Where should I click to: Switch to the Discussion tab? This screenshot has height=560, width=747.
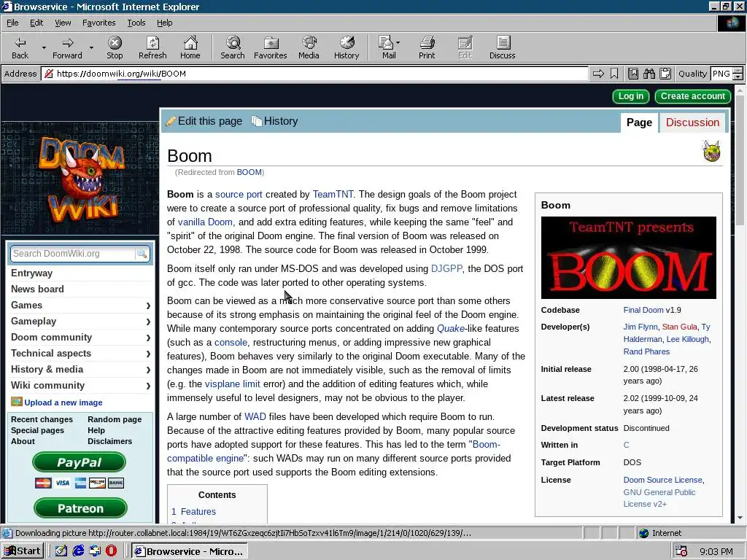pos(692,122)
